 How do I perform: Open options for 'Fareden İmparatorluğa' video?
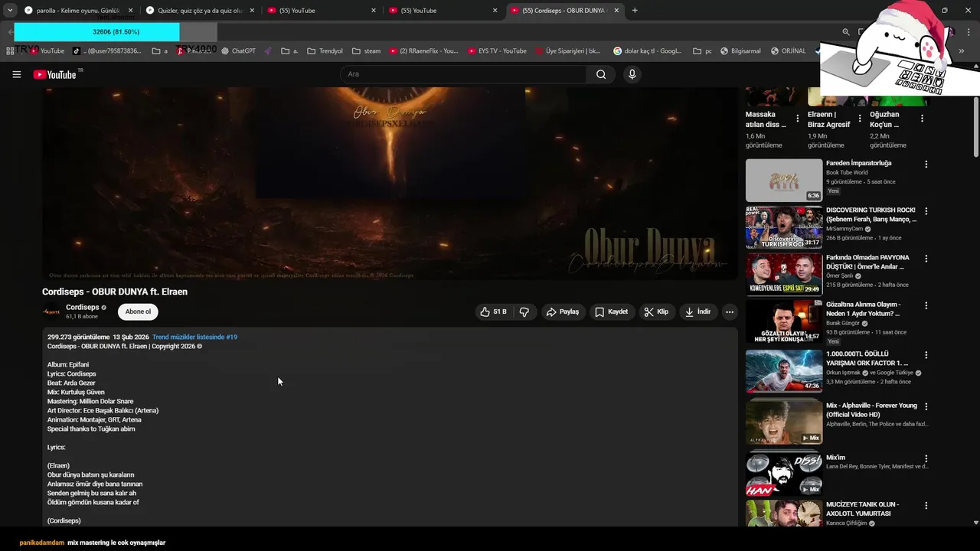coord(926,164)
